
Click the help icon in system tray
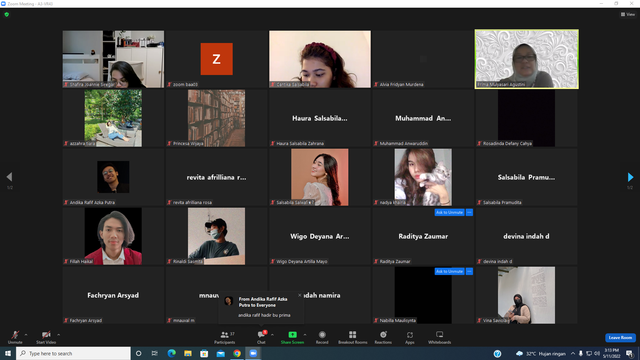coord(497,353)
